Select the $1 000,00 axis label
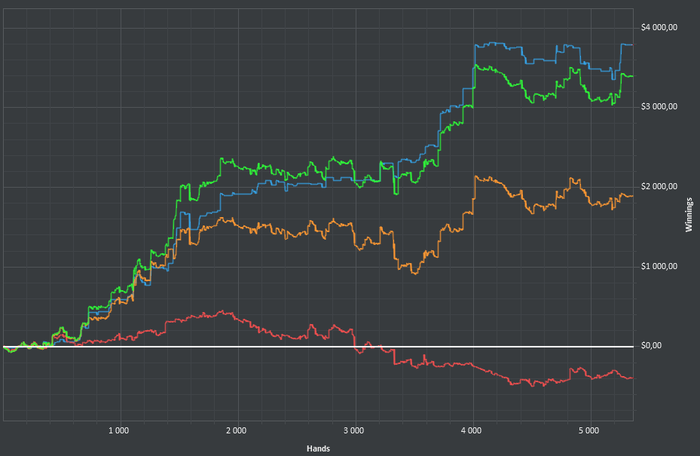Screen dimensions: 700x456 coord(659,267)
